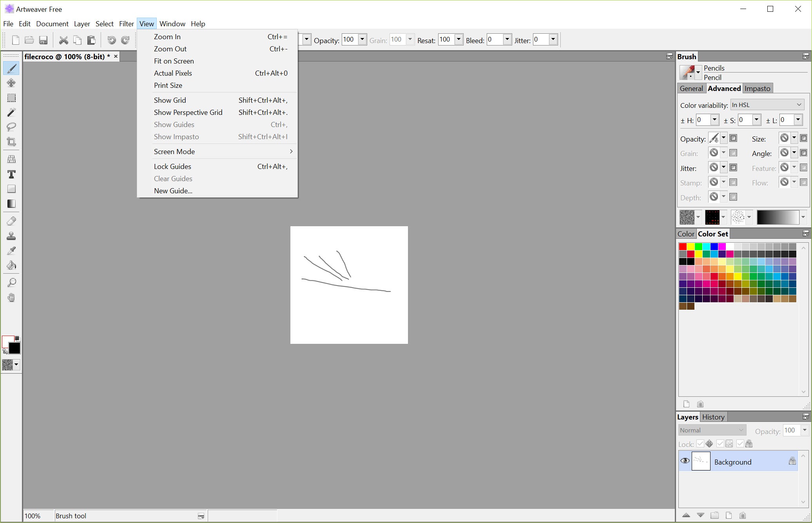Open the Color variability dropdown
Screen dimensions: 812x523
(767, 105)
